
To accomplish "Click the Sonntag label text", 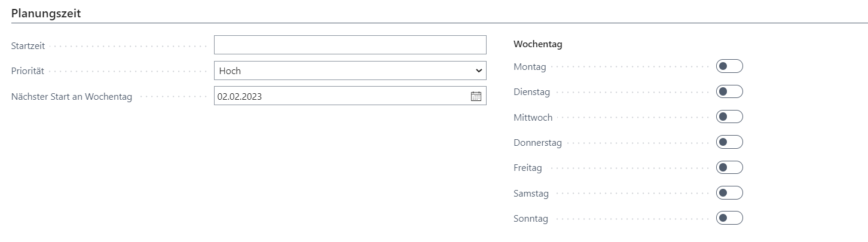I will pyautogui.click(x=530, y=219).
